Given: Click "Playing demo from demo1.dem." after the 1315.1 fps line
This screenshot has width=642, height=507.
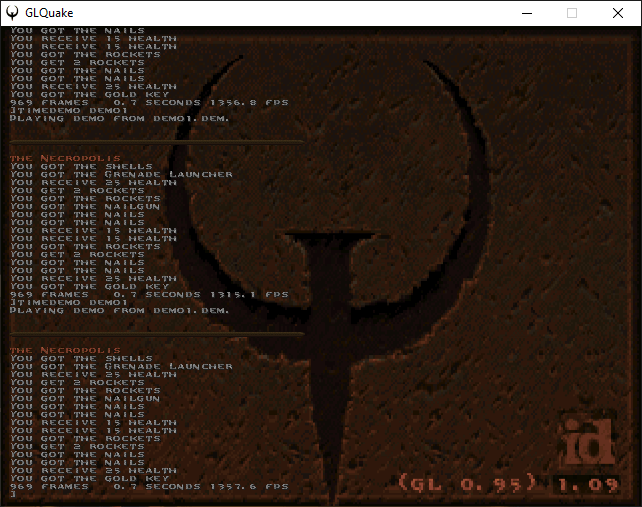Looking at the screenshot, I should 119,310.
